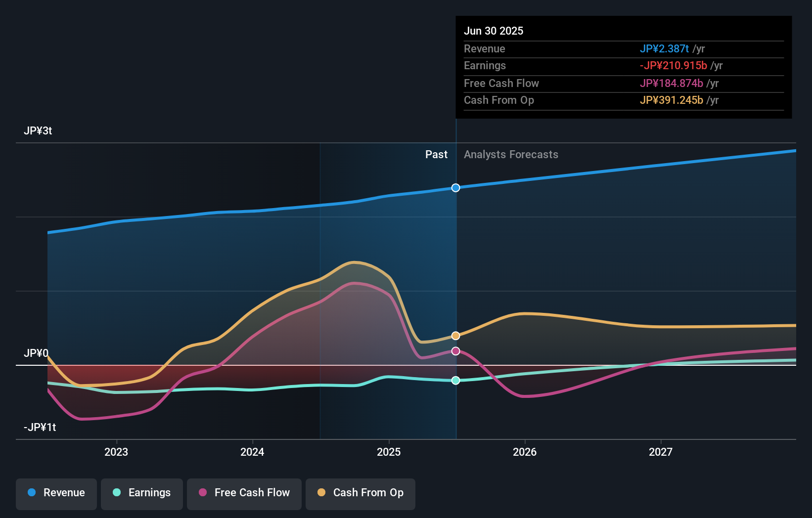Click the JP¥0 axis label
This screenshot has height=518, width=812.
[37, 353]
